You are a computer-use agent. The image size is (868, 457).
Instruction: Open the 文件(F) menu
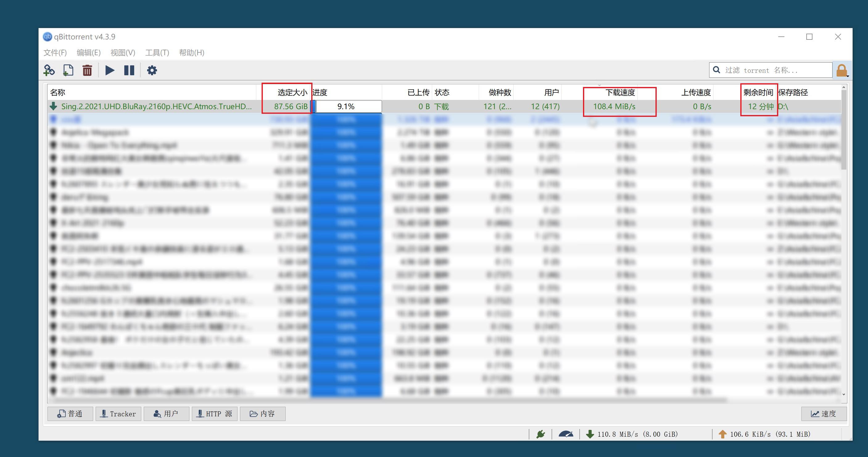pyautogui.click(x=55, y=52)
